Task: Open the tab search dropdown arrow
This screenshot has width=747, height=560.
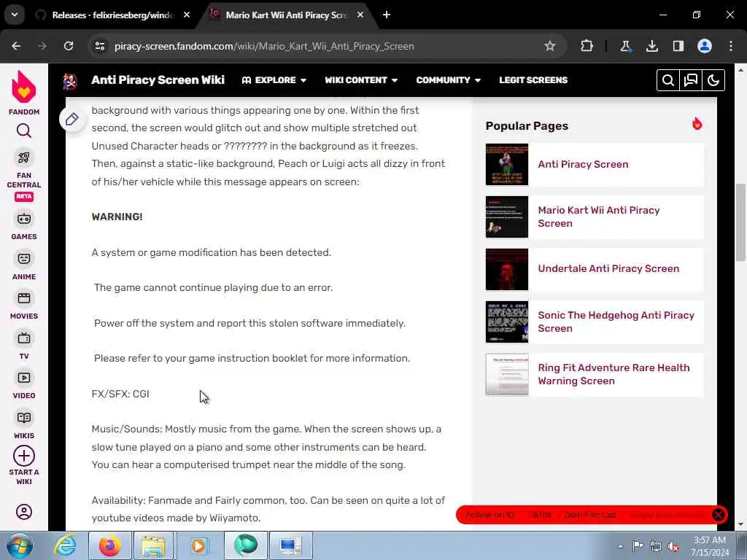Action: click(15, 15)
